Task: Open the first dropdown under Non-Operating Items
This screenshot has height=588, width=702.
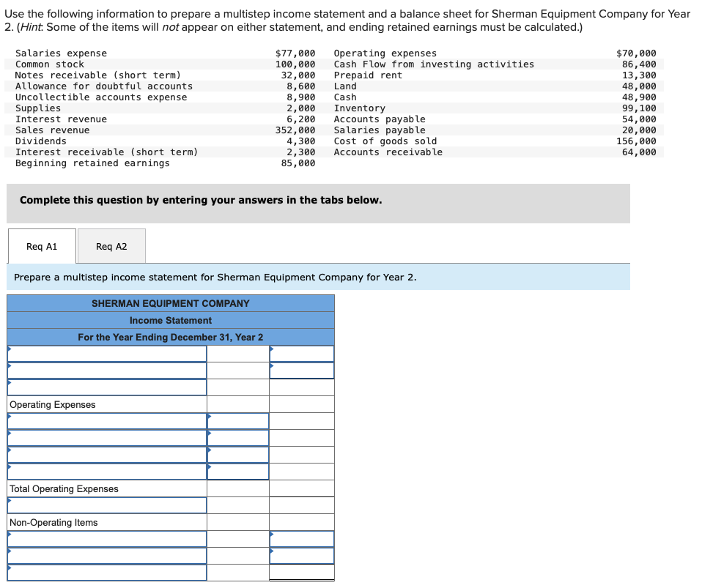Action: pyautogui.click(x=107, y=538)
